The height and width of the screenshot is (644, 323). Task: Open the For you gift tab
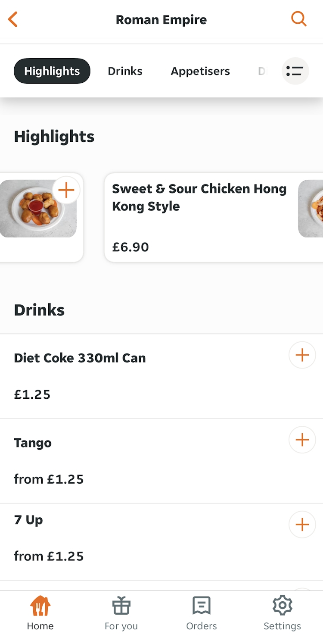[x=121, y=613]
